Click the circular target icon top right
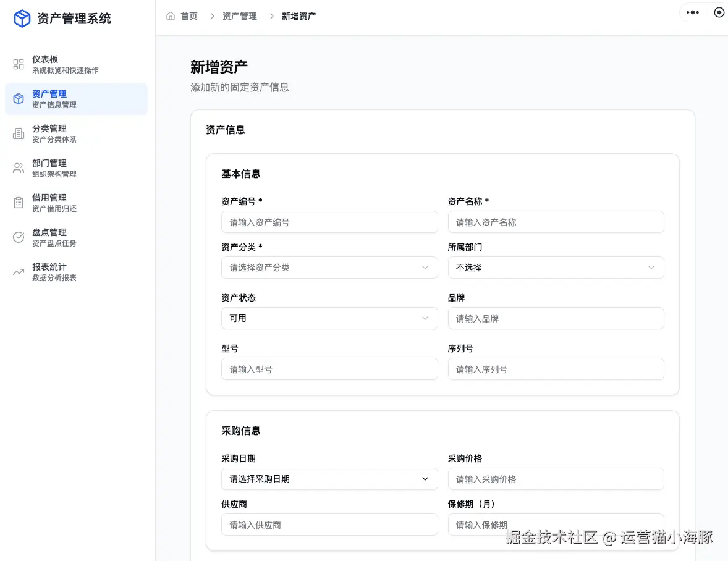Image resolution: width=728 pixels, height=561 pixels. point(719,12)
